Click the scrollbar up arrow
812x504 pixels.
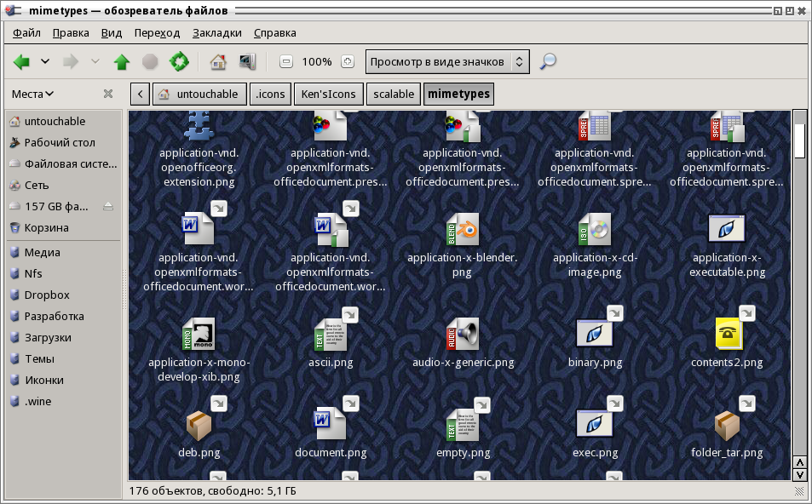pos(799,462)
